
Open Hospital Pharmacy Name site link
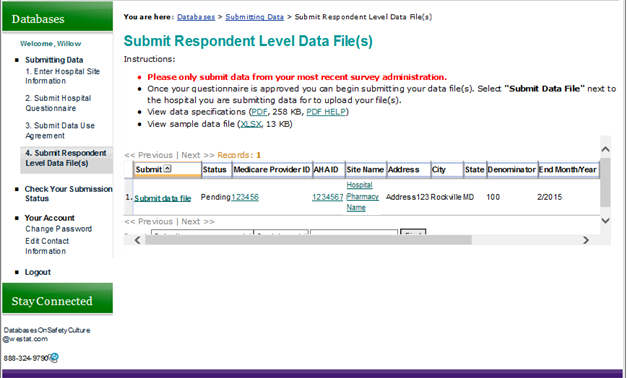pos(362,196)
